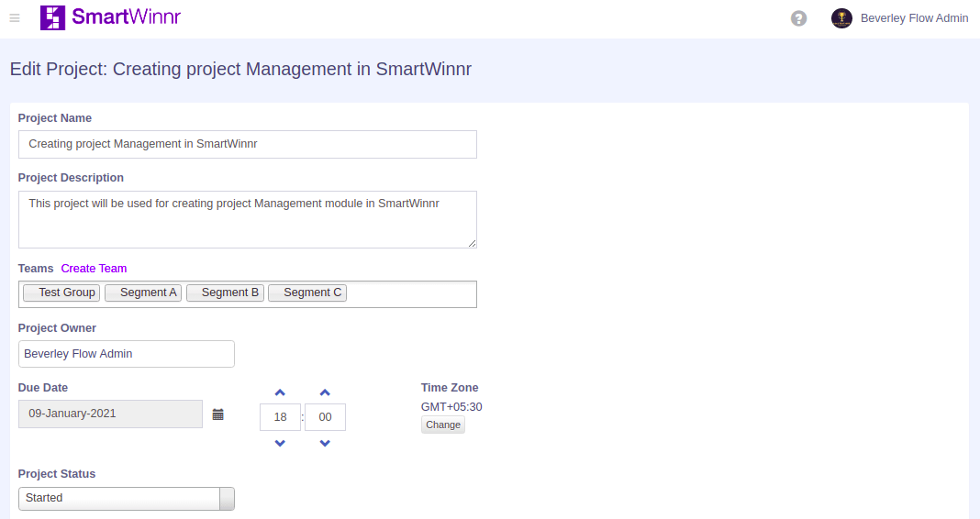Click the hour field showing 18

click(x=280, y=417)
